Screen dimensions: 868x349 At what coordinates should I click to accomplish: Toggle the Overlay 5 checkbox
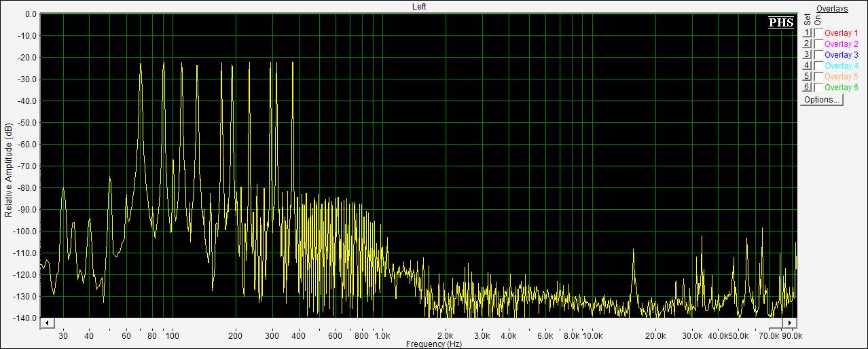pos(818,77)
